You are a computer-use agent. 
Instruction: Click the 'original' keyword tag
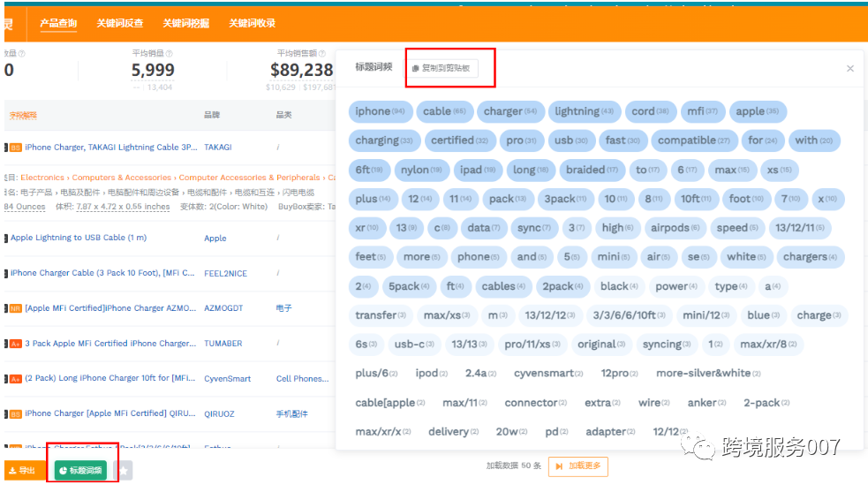click(x=601, y=345)
